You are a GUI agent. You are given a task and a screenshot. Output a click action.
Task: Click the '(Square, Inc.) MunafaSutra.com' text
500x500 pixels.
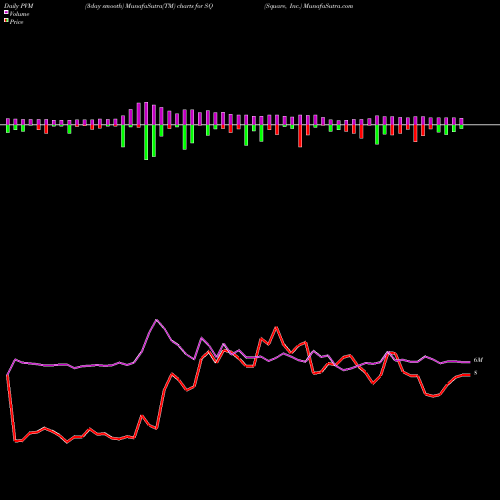click(x=308, y=6)
